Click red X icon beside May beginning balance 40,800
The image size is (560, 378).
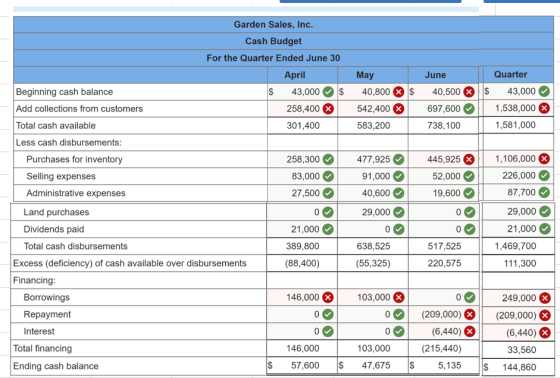point(399,92)
